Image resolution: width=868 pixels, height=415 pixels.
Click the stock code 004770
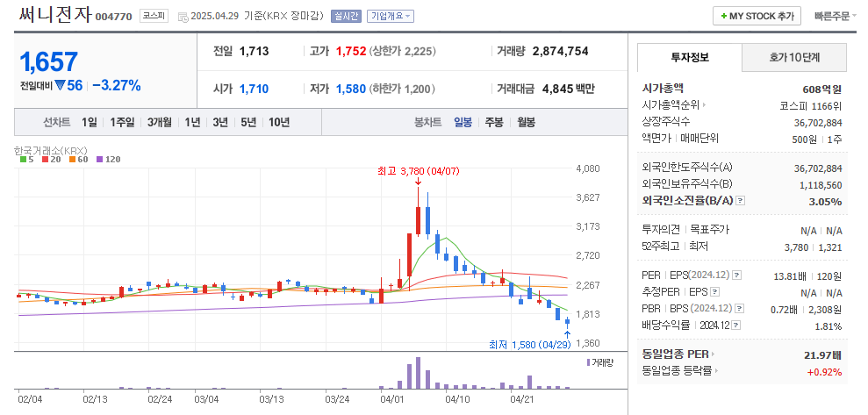(x=113, y=17)
